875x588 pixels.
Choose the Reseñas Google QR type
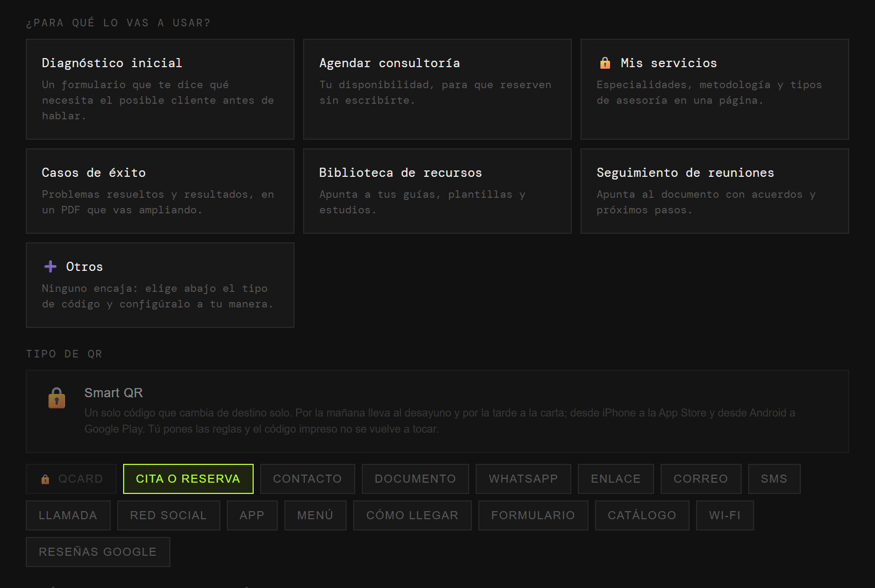pyautogui.click(x=98, y=552)
